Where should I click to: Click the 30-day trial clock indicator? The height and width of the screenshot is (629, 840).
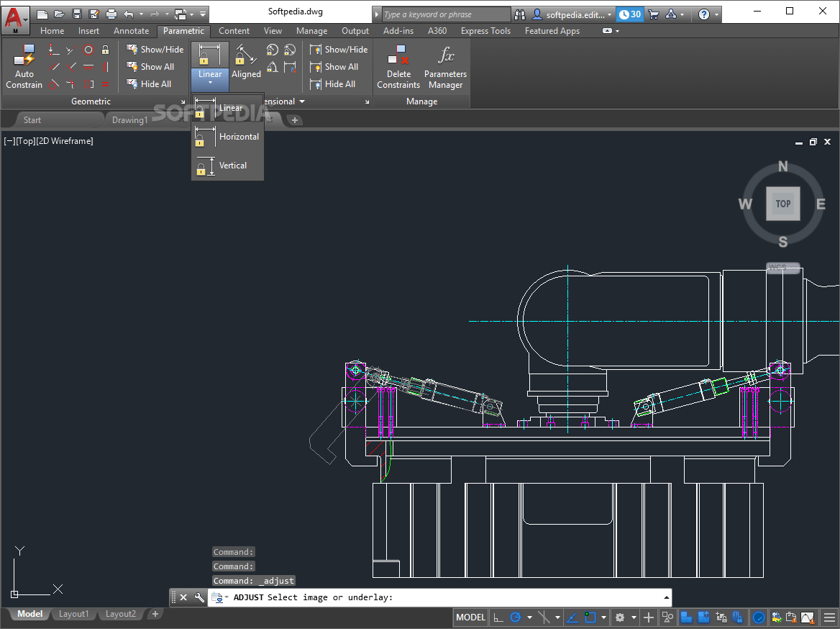click(x=629, y=14)
